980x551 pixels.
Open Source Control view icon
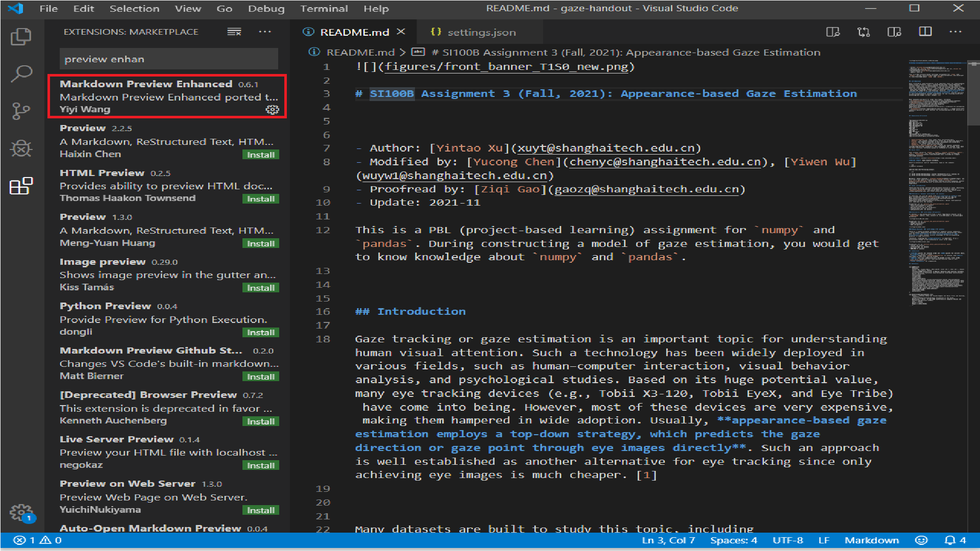coord(21,111)
